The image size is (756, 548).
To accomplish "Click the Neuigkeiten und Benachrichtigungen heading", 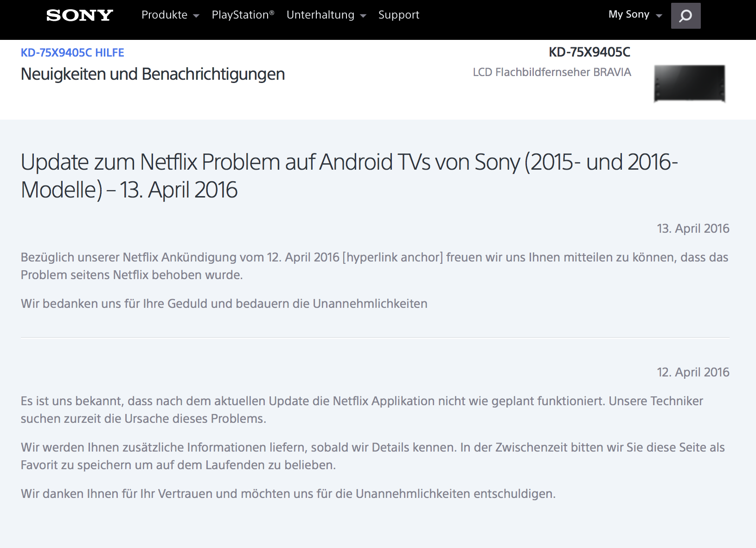I will click(x=153, y=74).
